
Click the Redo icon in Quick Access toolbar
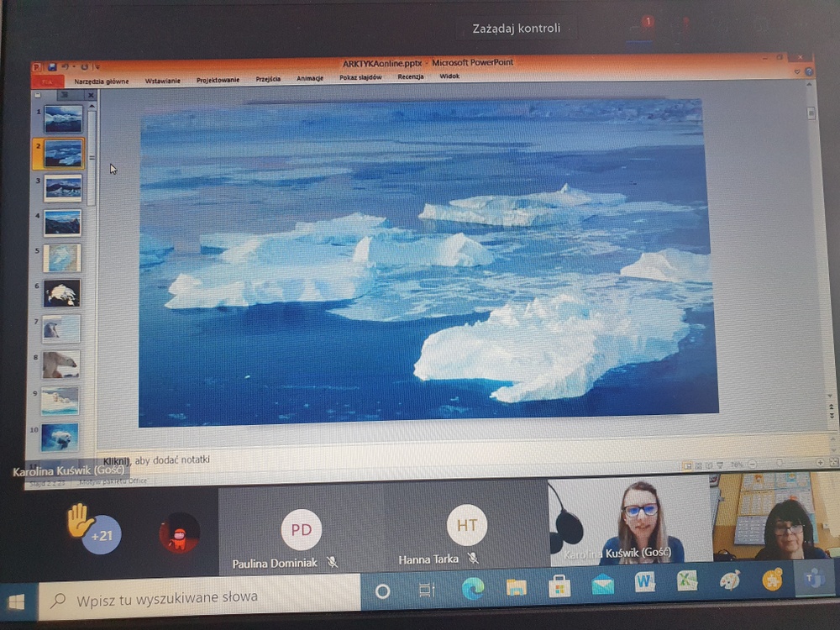pyautogui.click(x=84, y=67)
